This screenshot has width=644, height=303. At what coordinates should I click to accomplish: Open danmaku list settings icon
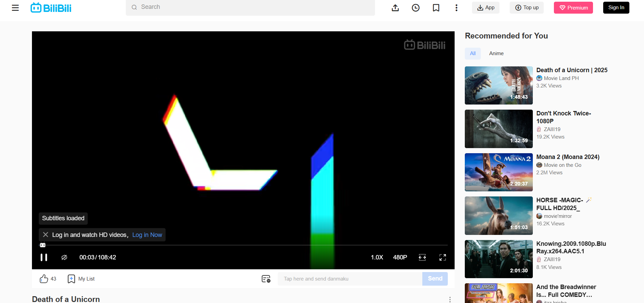pyautogui.click(x=266, y=279)
